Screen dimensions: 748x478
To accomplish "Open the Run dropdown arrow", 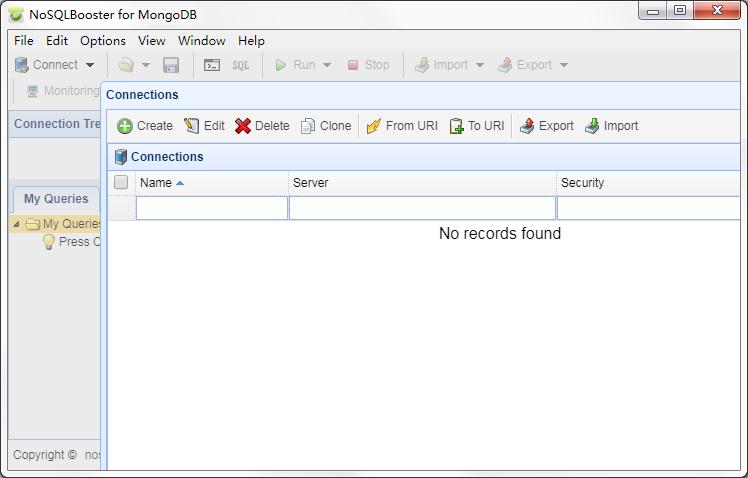I will click(327, 65).
